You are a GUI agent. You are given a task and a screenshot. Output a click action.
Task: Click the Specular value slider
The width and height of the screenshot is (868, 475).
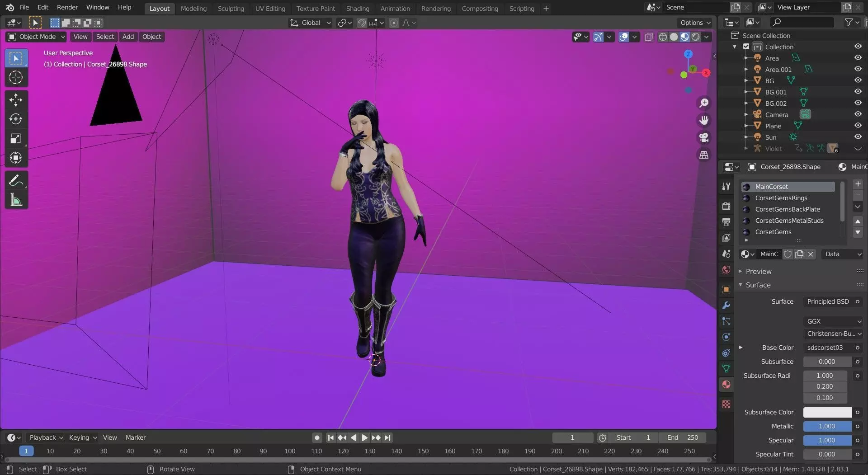[x=827, y=440]
